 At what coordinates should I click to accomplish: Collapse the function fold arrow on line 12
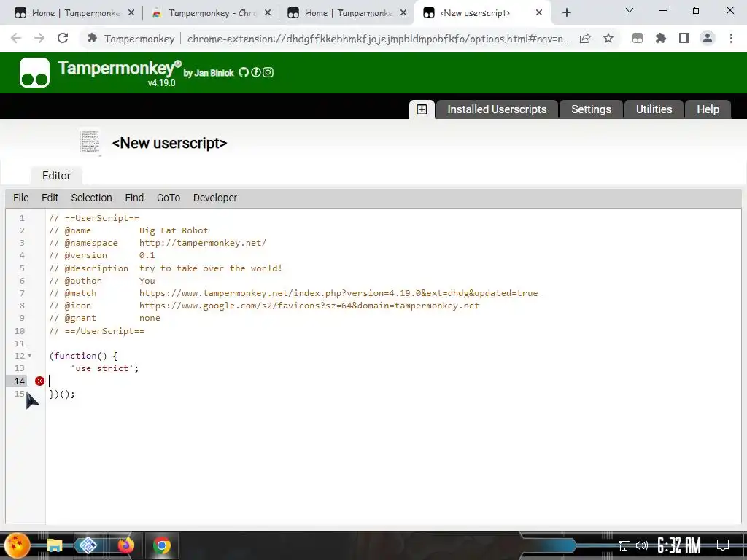[x=29, y=356]
